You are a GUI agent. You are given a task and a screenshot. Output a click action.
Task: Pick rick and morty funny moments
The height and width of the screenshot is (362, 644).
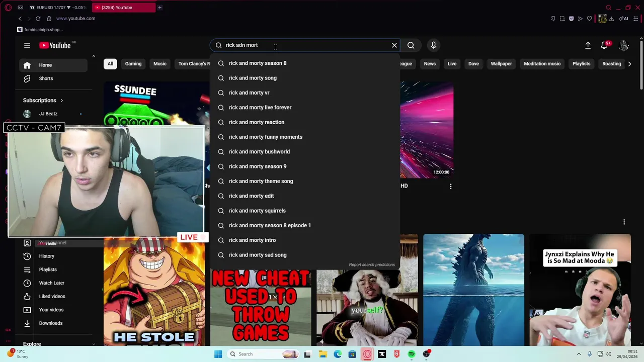pos(305,137)
